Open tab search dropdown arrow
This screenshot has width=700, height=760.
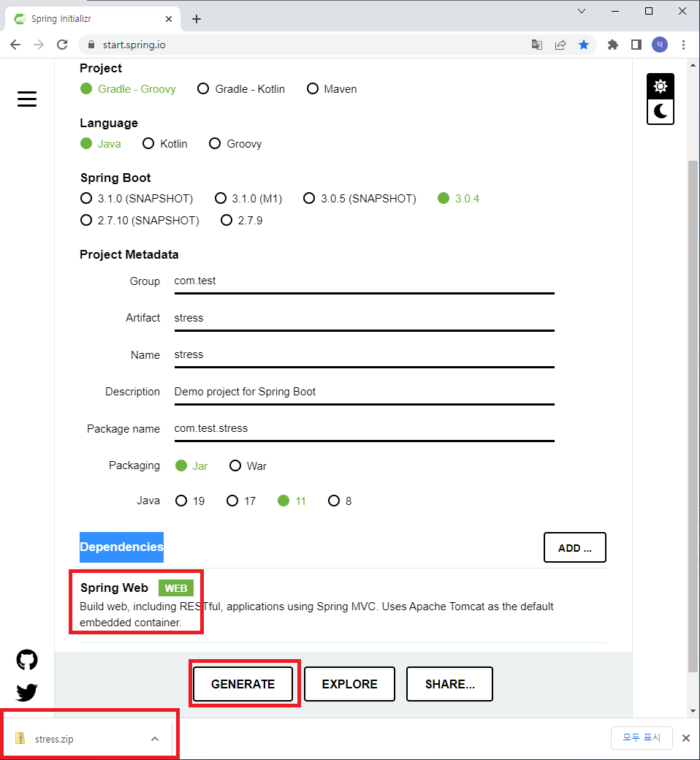tap(582, 11)
